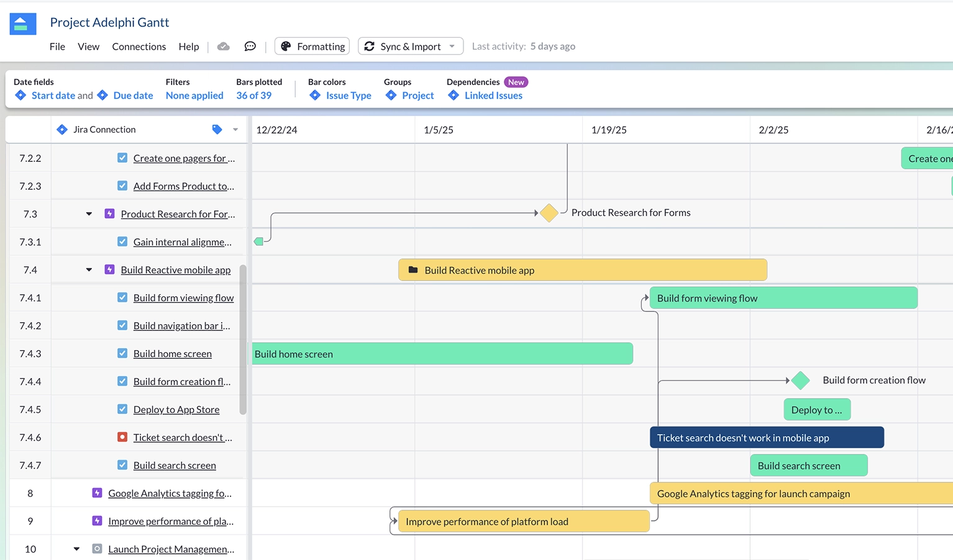The image size is (953, 560).
Task: Click the Jira Connection diamond icon
Action: (x=62, y=129)
